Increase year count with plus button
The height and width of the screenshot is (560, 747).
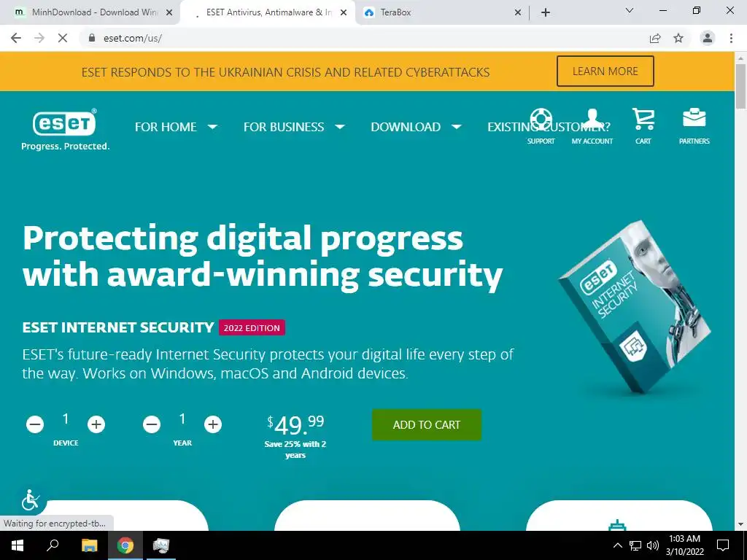click(x=213, y=424)
